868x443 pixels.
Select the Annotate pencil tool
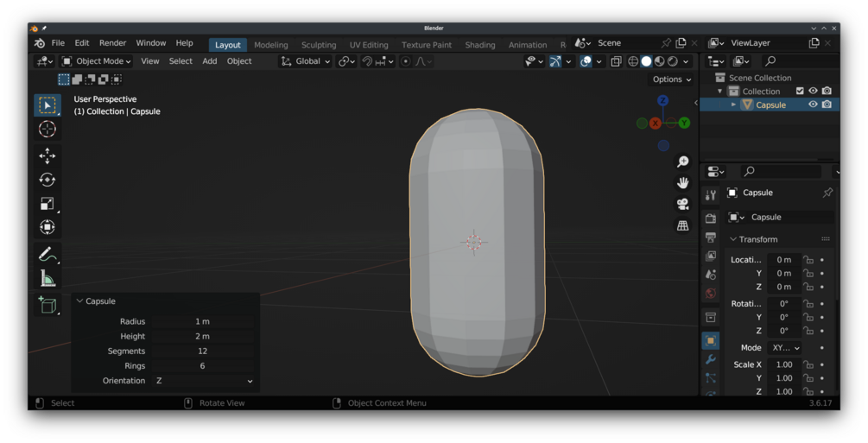coord(47,255)
